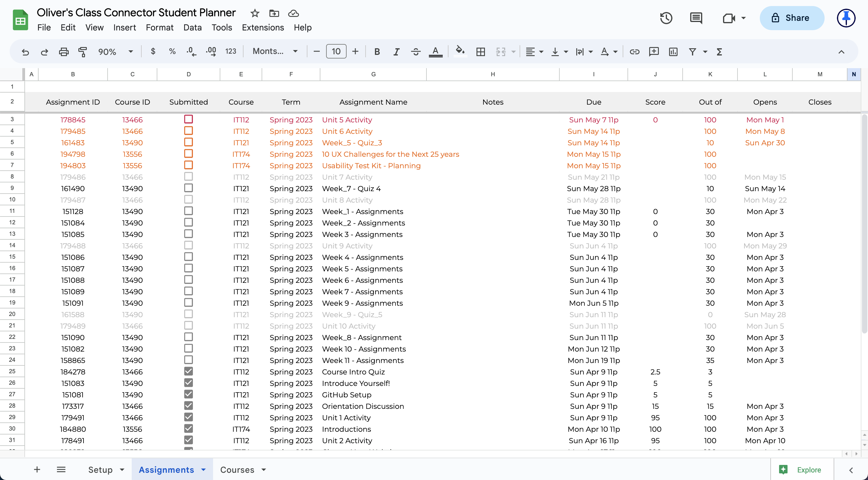The image size is (868, 480).
Task: Switch to the Setup sheet tab
Action: [x=100, y=469]
